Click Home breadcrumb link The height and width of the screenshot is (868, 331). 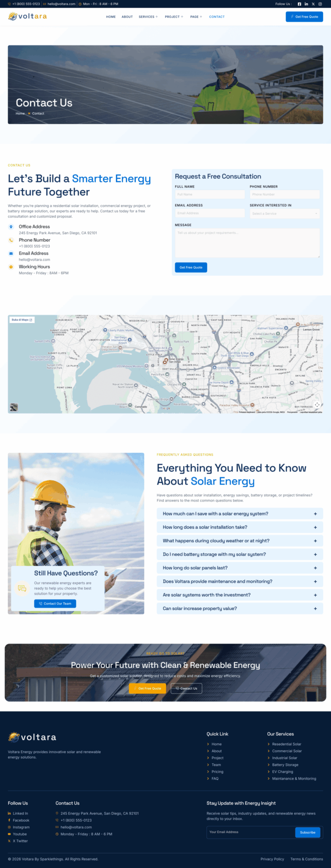tap(20, 113)
